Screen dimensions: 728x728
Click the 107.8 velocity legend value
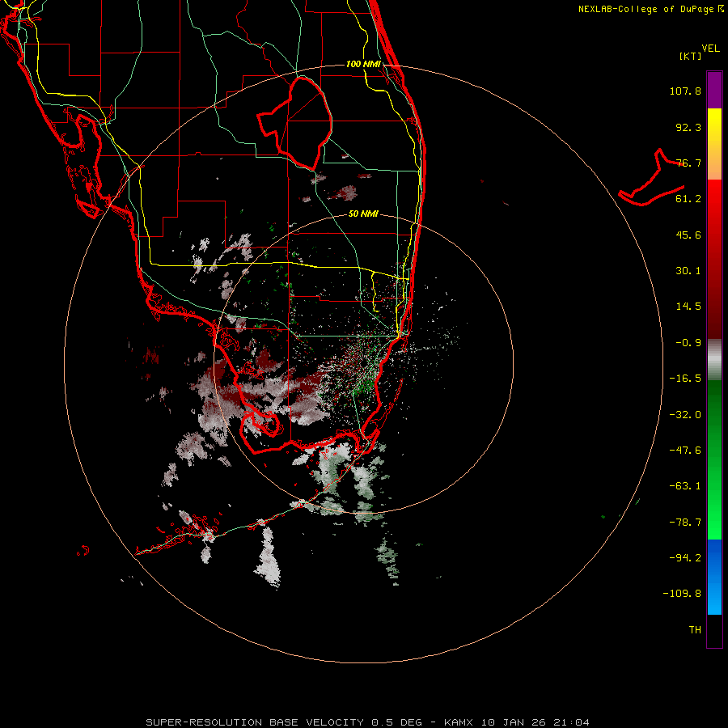point(685,91)
